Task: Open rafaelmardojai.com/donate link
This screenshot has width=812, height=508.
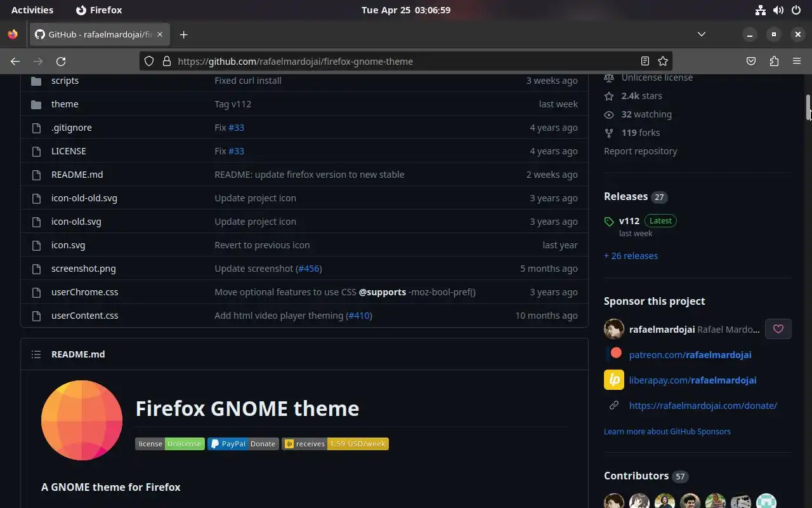Action: pos(703,406)
